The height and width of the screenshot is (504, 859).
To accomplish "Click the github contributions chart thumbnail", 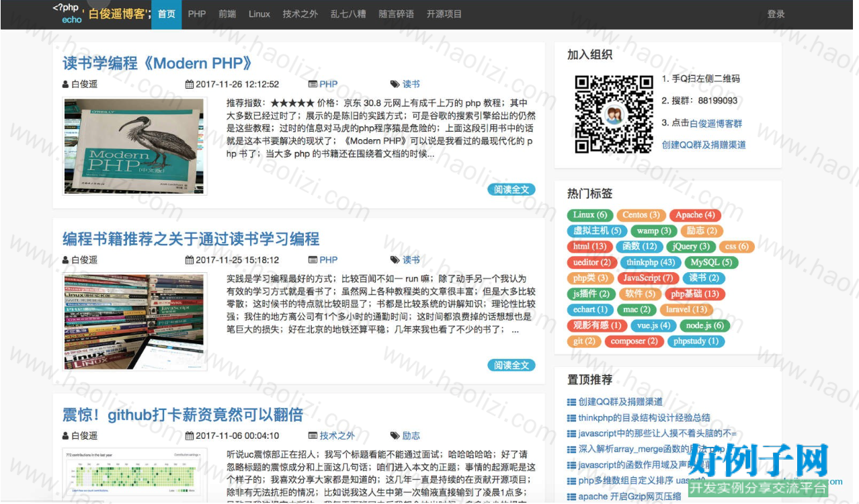I will 134,476.
